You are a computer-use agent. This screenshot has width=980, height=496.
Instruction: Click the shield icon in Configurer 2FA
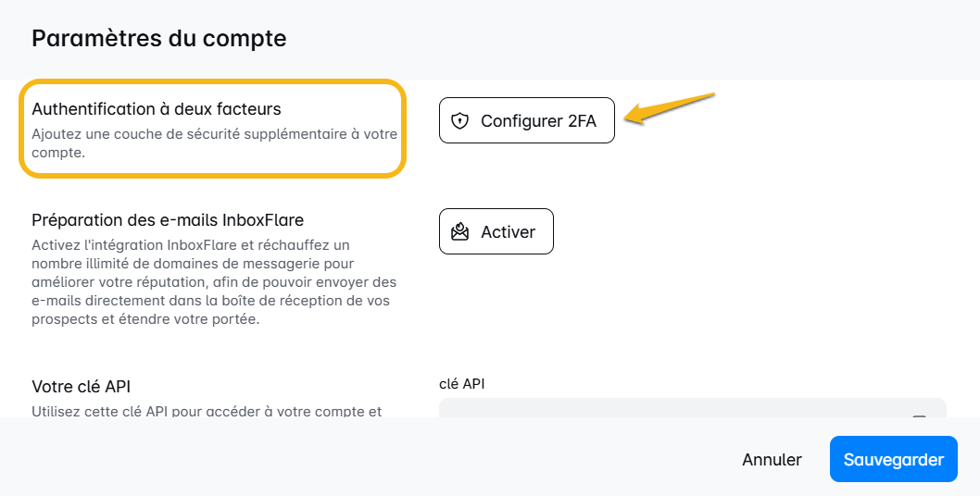click(459, 120)
